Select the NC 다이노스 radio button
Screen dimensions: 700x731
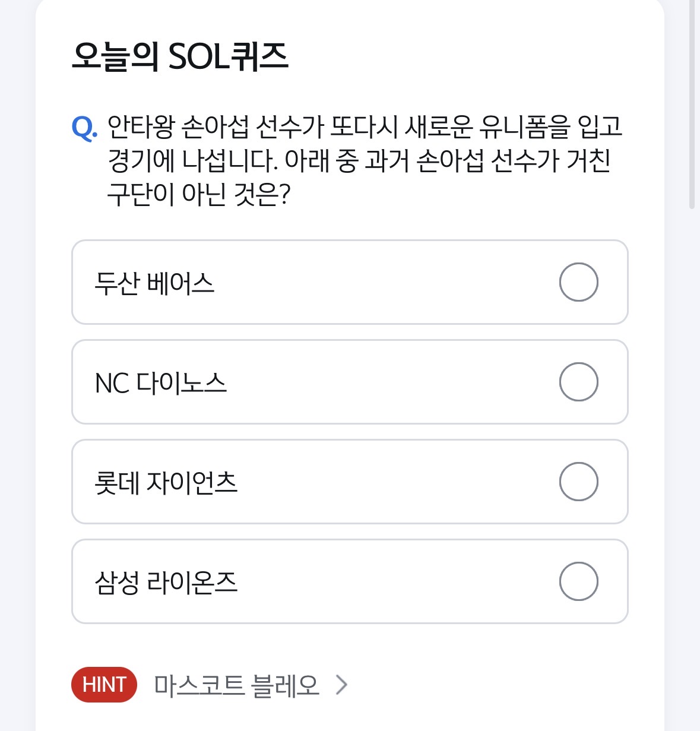[578, 382]
